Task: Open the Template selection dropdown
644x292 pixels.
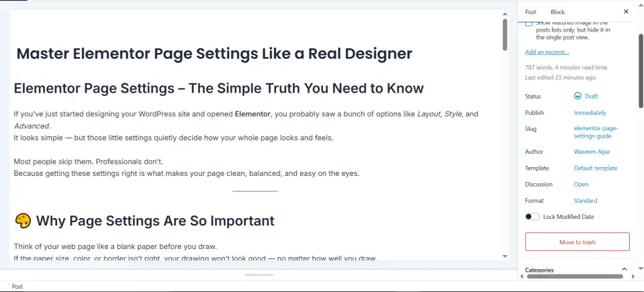Action: pyautogui.click(x=595, y=168)
